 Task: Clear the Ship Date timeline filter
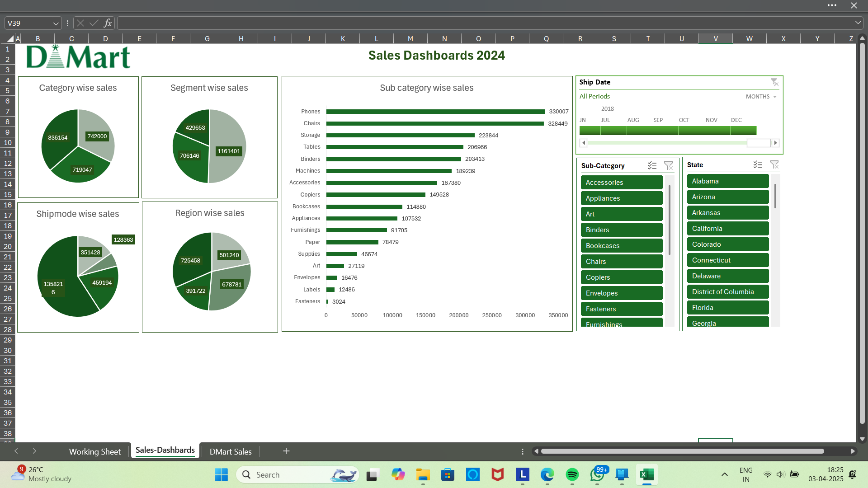pos(774,82)
